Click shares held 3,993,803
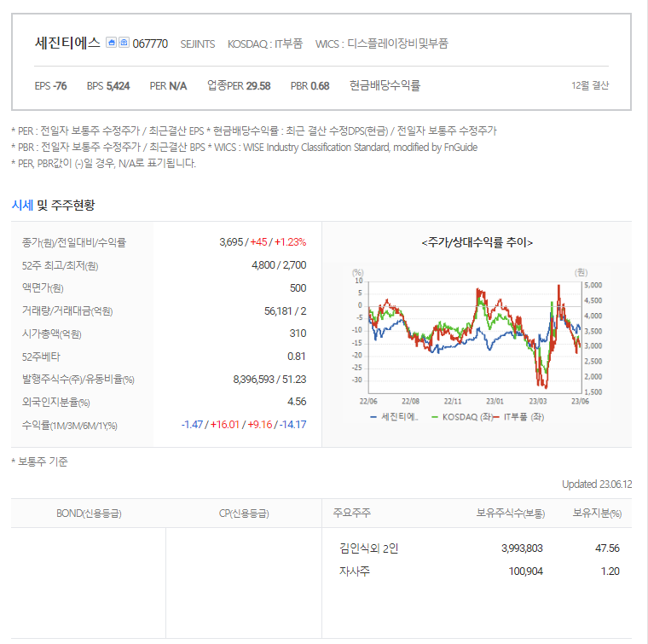The image size is (648, 644). coord(522,548)
